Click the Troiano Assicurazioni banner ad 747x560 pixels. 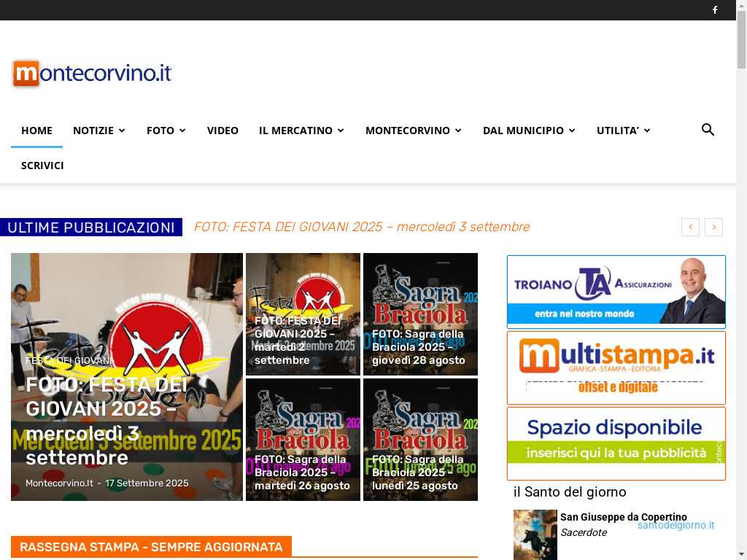616,292
